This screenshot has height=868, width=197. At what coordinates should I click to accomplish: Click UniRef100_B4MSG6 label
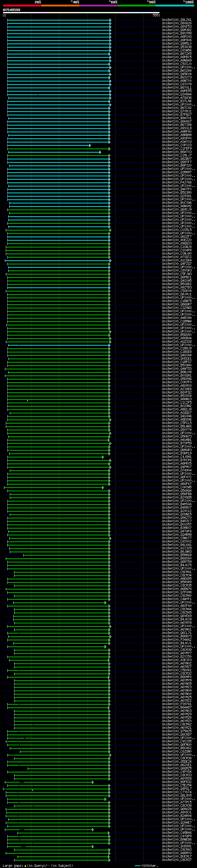click(177, 504)
